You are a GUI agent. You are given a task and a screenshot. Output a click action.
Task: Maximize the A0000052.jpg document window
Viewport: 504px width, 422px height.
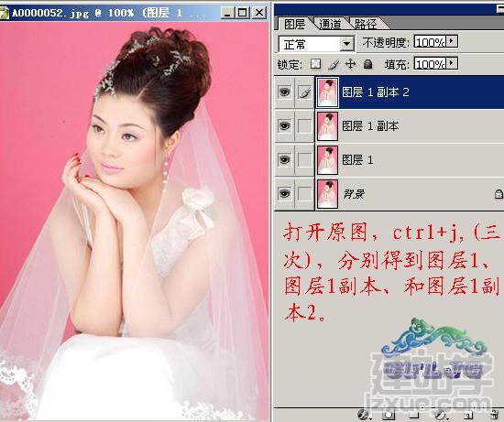point(243,13)
